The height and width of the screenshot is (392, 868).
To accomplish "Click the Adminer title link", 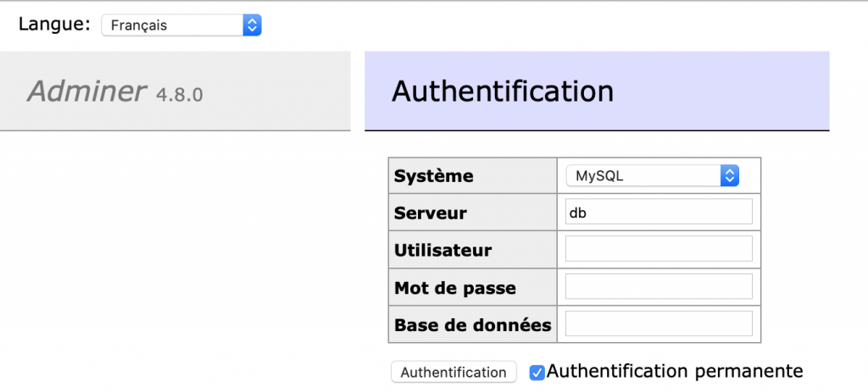I will 87,91.
